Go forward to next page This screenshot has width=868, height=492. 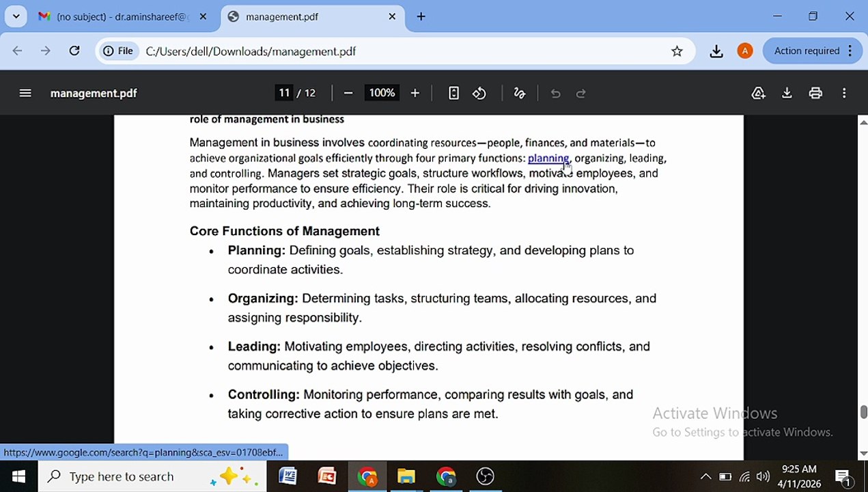click(x=46, y=51)
